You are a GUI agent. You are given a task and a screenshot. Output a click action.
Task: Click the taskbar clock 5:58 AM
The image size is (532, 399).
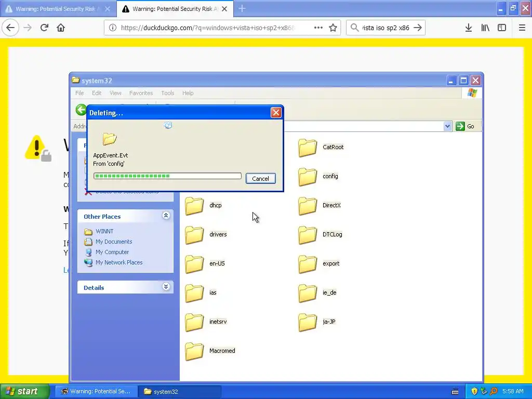513,392
